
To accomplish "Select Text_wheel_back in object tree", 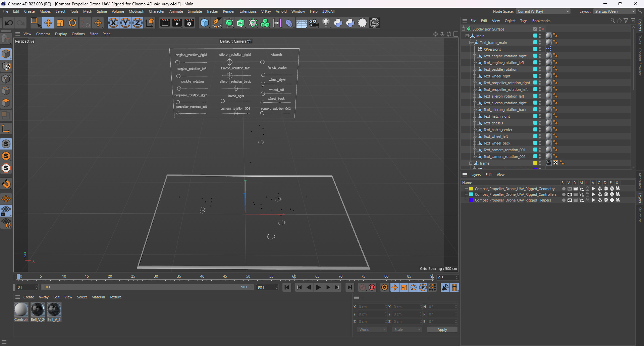I will pyautogui.click(x=497, y=143).
